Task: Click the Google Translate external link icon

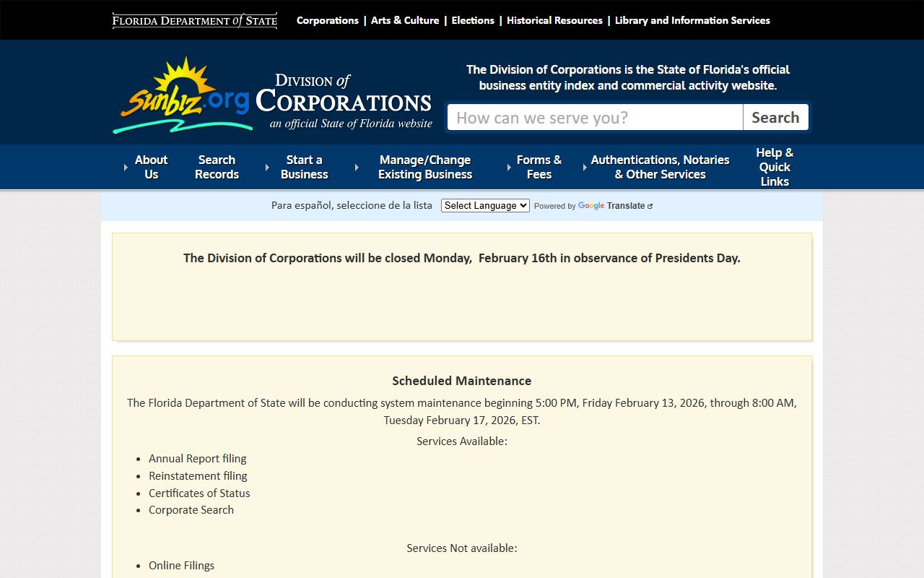Action: point(650,206)
